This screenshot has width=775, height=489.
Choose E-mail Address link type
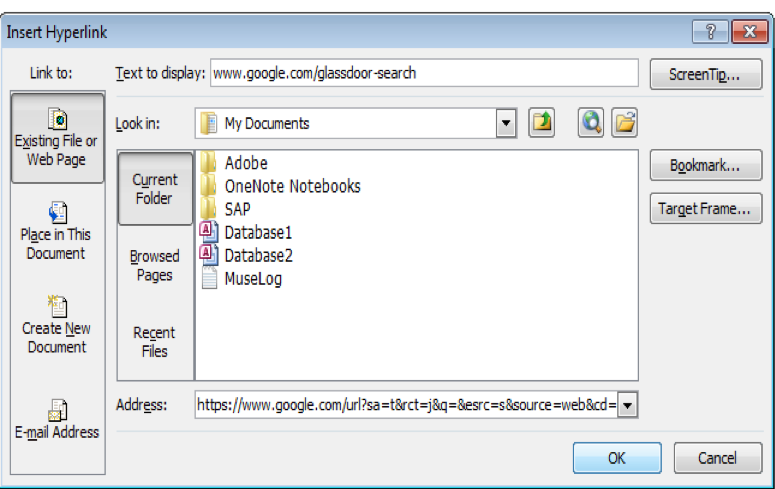(57, 419)
